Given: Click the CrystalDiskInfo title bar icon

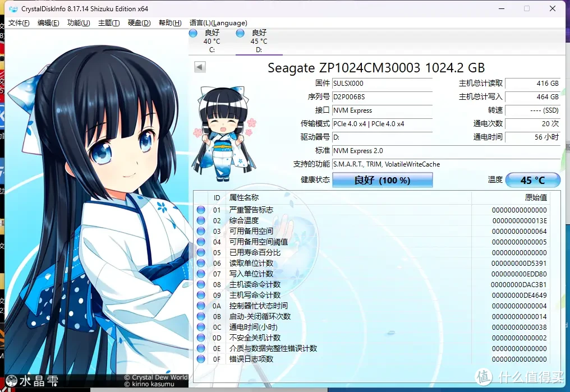Looking at the screenshot, I should (13, 9).
